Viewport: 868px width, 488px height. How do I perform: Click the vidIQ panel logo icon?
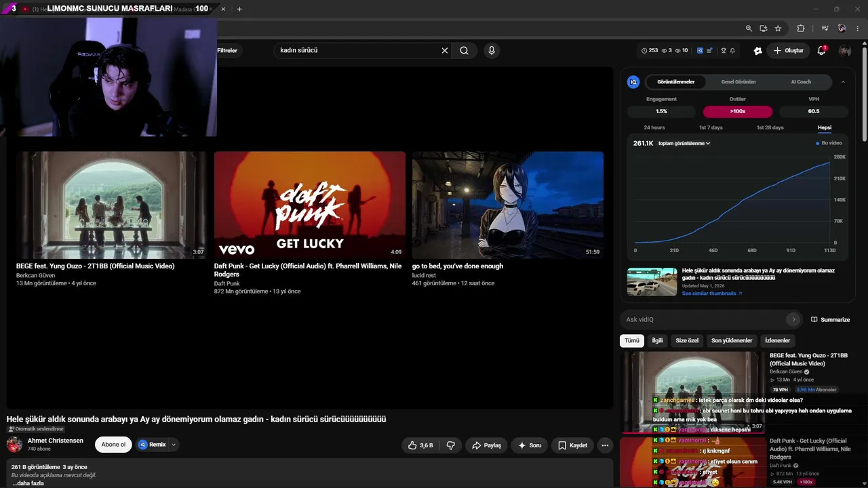pyautogui.click(x=633, y=82)
